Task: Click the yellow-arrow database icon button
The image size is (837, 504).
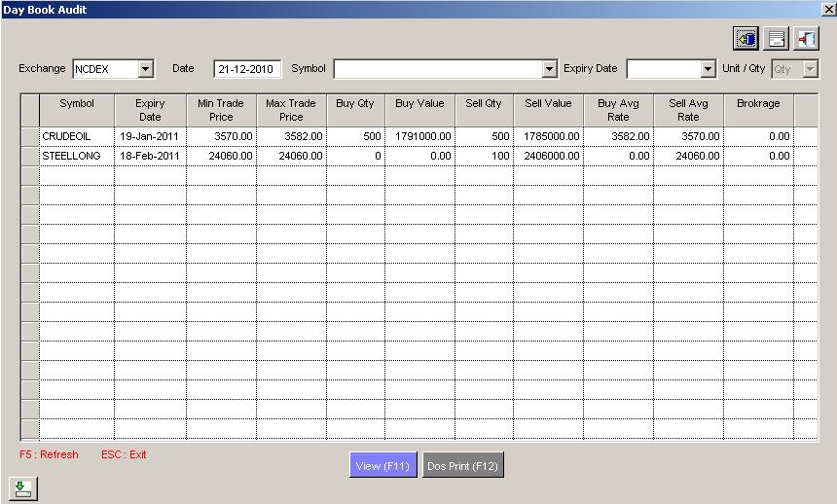Action: (x=746, y=38)
